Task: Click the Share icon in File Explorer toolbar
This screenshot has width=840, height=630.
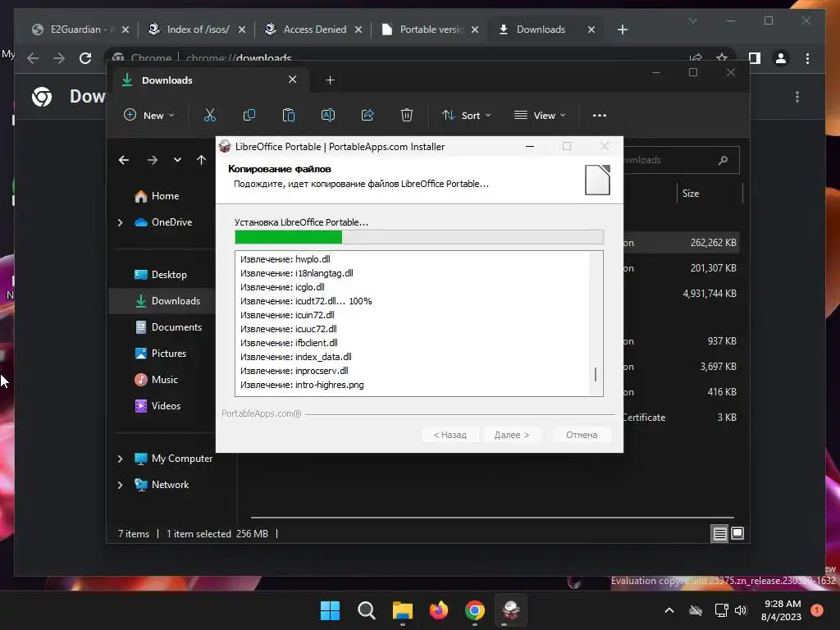Action: tap(367, 115)
